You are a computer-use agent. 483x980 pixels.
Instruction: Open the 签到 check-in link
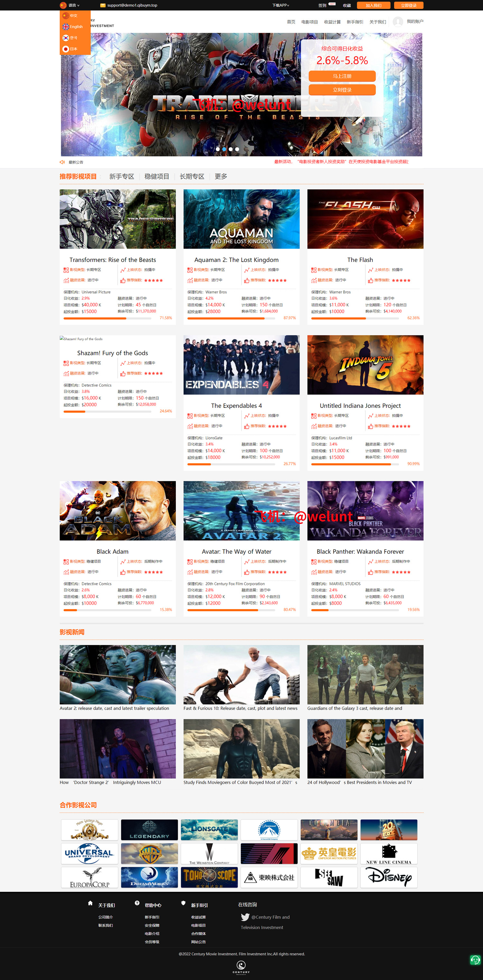tap(322, 5)
